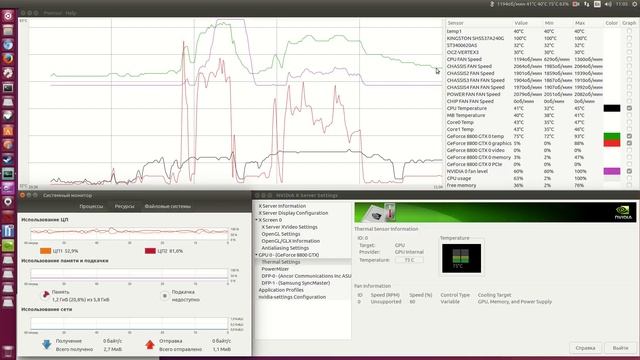Click the blue download arrow icon for Получение
This screenshot has height=360, width=640.
47,344
